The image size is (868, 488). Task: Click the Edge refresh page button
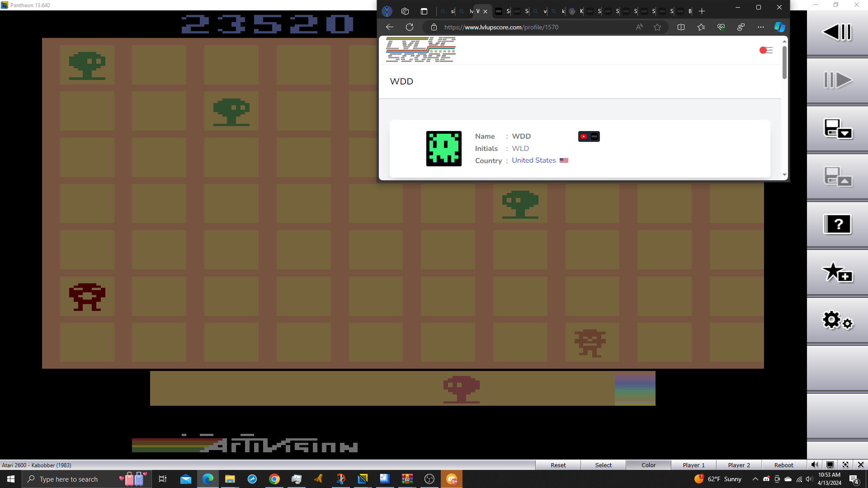(410, 27)
